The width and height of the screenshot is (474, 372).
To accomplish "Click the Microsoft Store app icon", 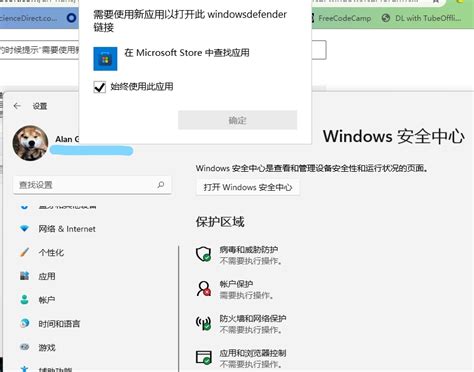I will click(105, 59).
